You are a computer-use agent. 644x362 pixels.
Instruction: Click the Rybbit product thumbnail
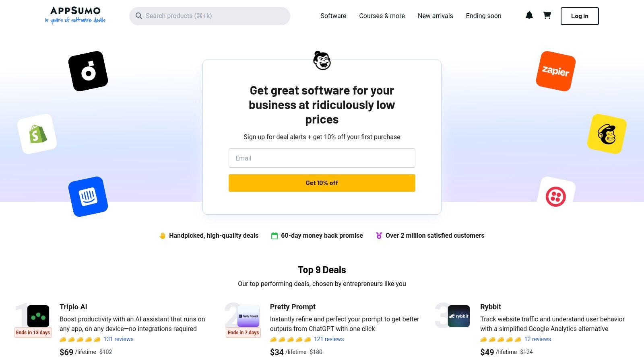pos(459,316)
